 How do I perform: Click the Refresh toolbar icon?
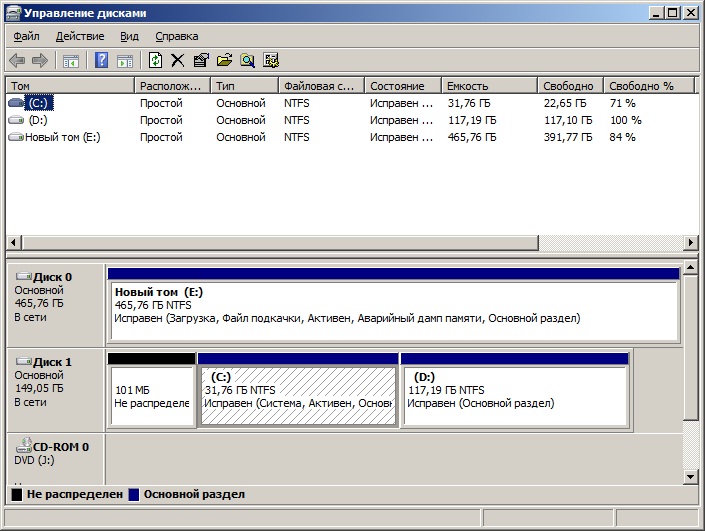[155, 61]
